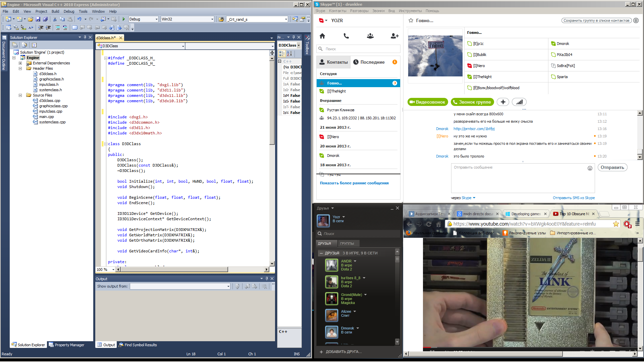Click Сохранить группу в списке контактов button

(x=596, y=20)
